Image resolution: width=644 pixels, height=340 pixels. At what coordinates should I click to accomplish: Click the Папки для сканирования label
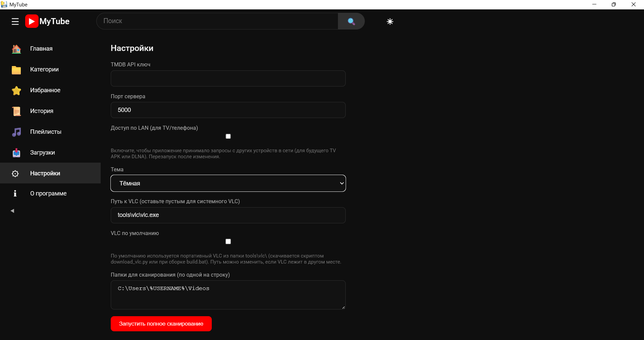(170, 275)
